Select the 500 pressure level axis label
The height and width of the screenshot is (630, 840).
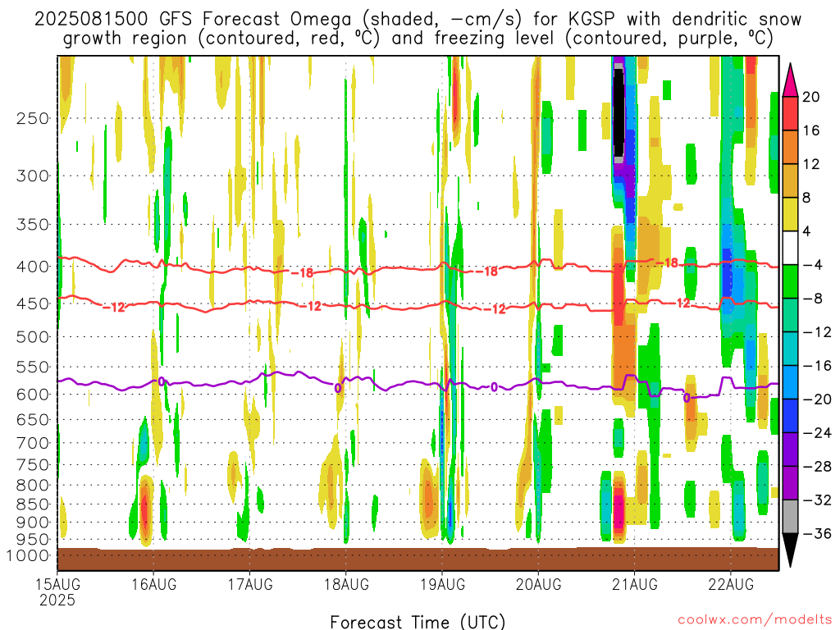(x=33, y=337)
